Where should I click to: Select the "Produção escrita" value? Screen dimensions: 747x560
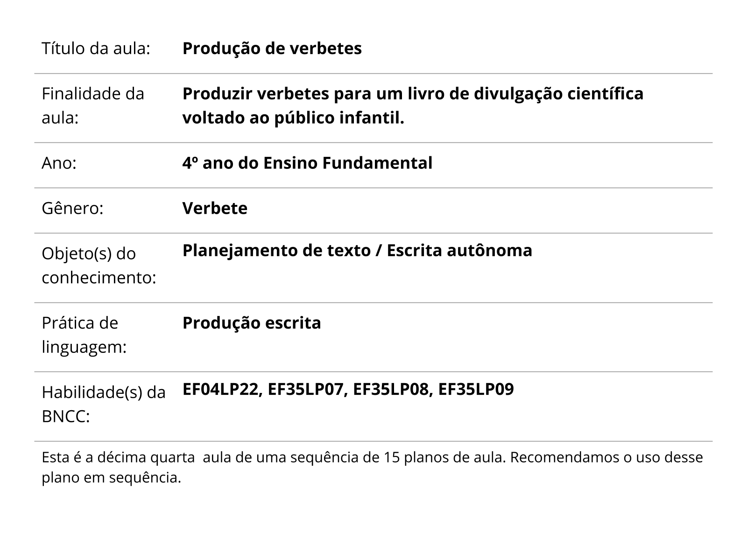[x=252, y=323]
